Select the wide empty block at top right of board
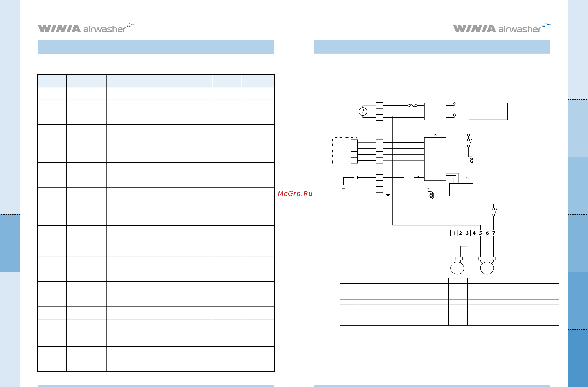Image resolution: width=588 pixels, height=387 pixels. 488,111
